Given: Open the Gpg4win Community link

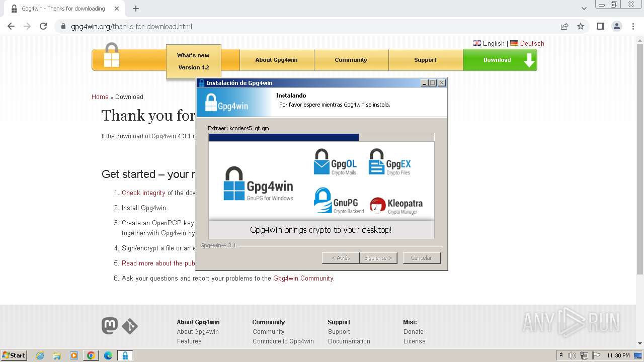Looking at the screenshot, I should click(x=303, y=279).
